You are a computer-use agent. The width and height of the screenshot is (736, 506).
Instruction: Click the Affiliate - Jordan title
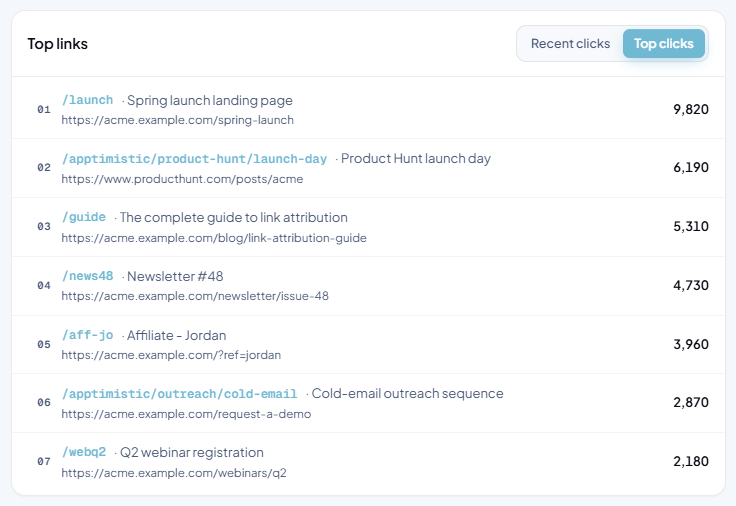tap(176, 335)
